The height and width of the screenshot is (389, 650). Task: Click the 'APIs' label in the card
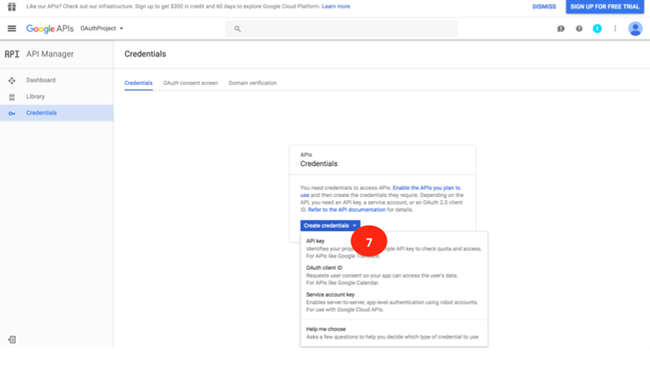(306, 155)
